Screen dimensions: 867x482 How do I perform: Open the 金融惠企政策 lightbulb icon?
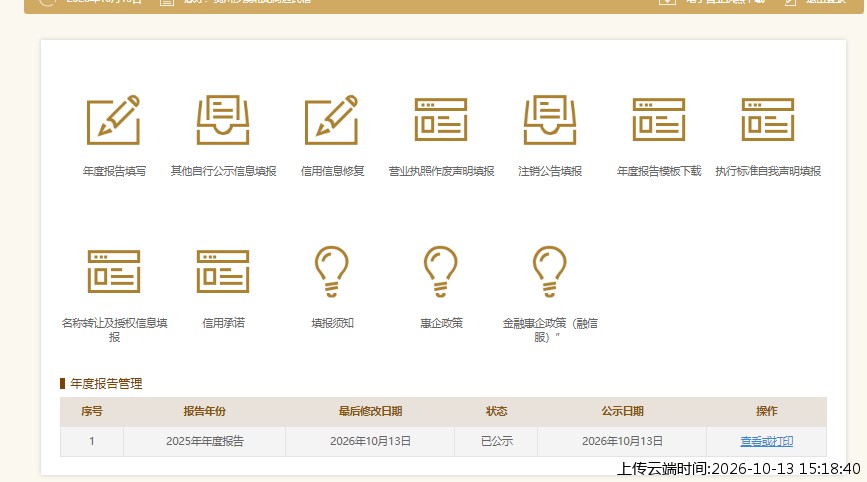coord(550,271)
